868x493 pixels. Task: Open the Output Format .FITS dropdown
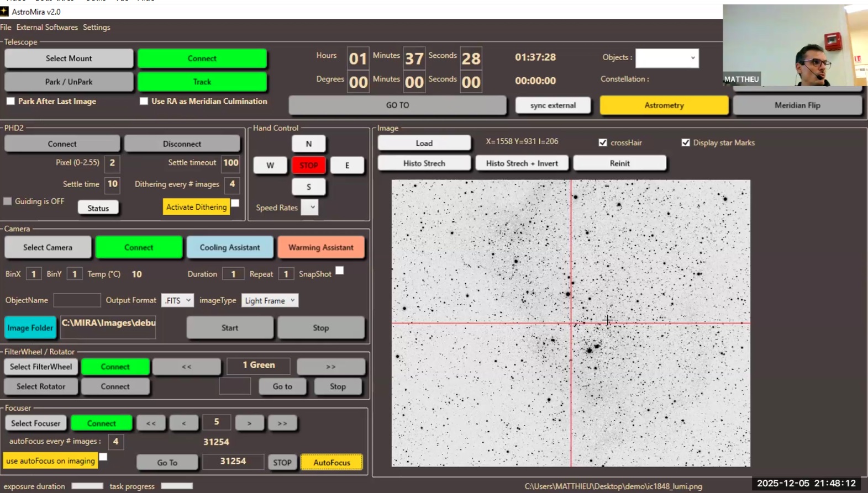coord(177,300)
